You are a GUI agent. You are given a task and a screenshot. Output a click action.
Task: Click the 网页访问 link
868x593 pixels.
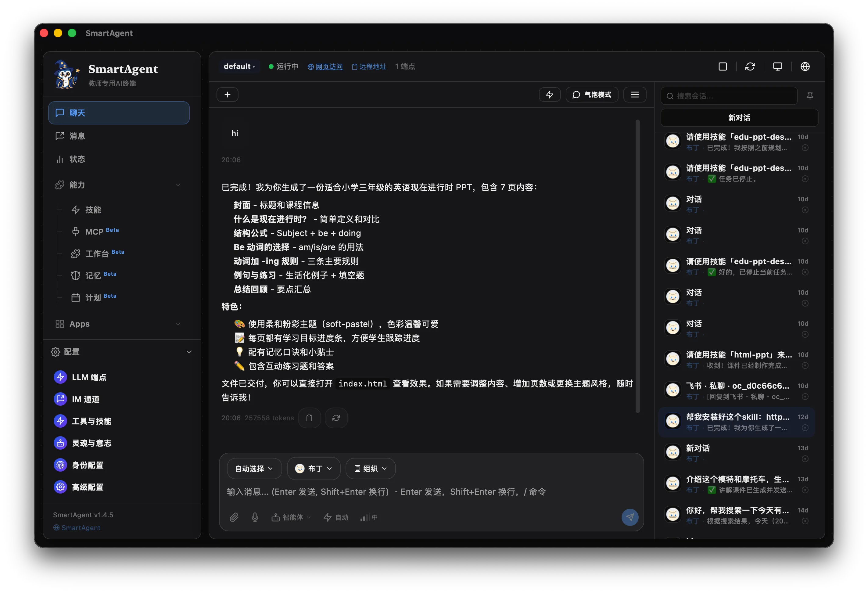pyautogui.click(x=325, y=66)
